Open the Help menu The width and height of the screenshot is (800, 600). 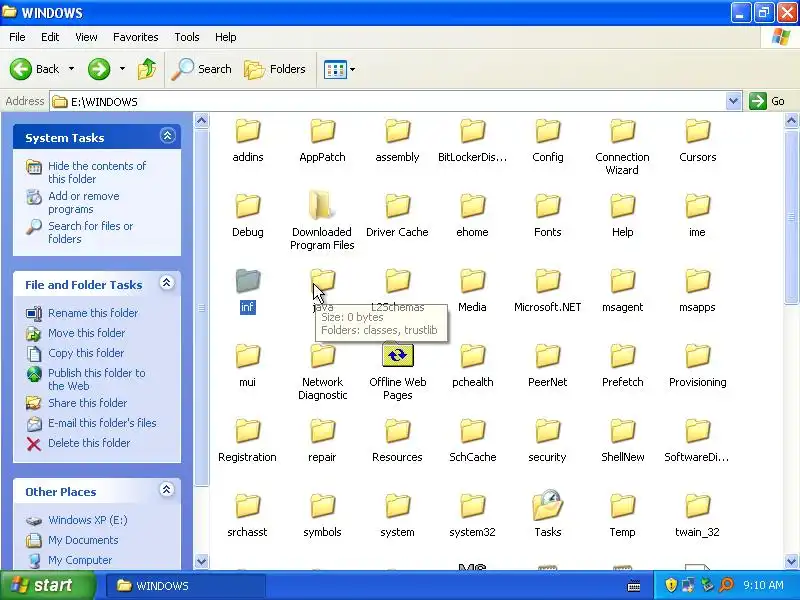click(226, 37)
